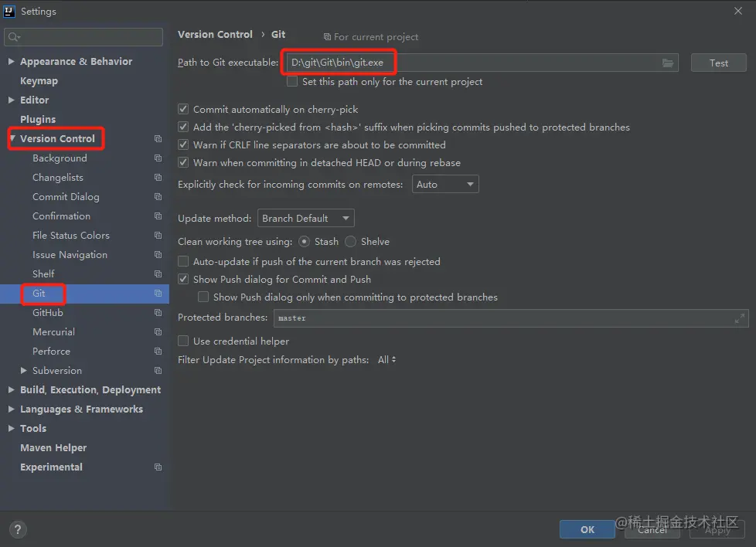Click the IntelliJ logo in the title bar

(x=9, y=11)
